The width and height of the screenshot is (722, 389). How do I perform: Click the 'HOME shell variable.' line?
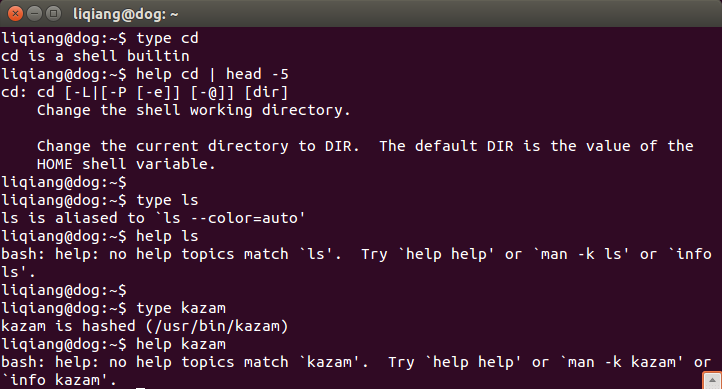pos(126,164)
